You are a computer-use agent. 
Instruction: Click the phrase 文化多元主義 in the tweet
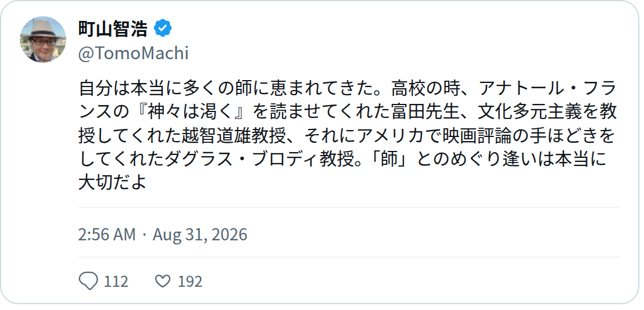(x=528, y=112)
